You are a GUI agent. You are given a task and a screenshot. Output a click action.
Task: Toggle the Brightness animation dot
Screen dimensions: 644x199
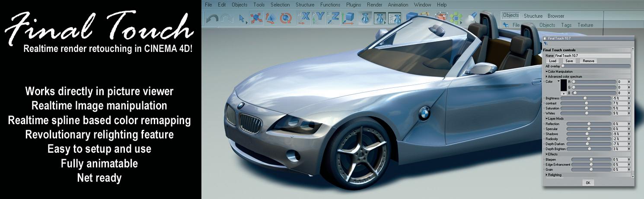pos(544,98)
